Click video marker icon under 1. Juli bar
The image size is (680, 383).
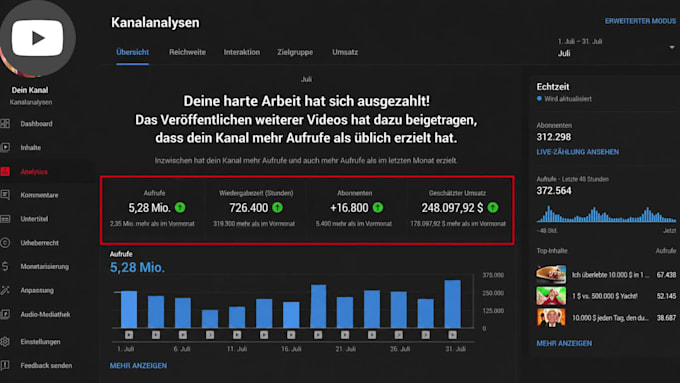129,335
